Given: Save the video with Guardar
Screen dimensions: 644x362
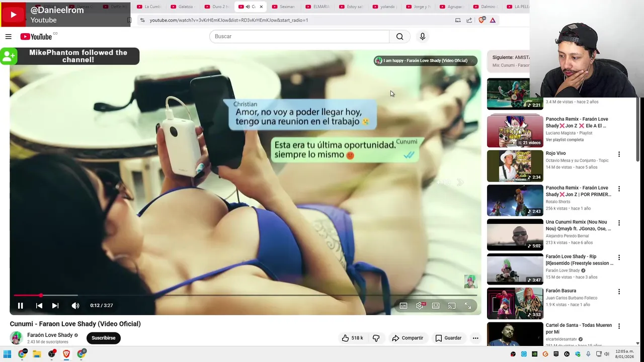Looking at the screenshot, I should (x=448, y=338).
